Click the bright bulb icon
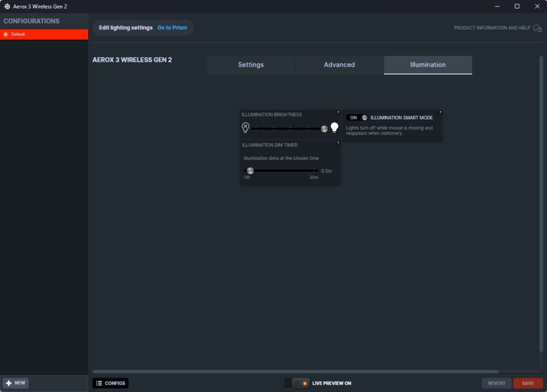Screen dimensions: 547x392 click(334, 127)
